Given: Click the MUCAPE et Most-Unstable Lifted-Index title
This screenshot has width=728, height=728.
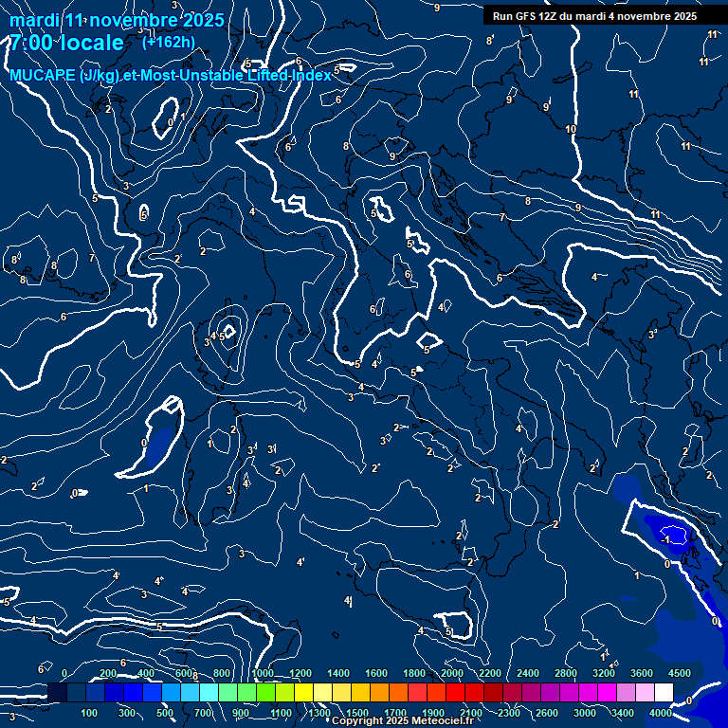Looking at the screenshot, I should pos(171,74).
